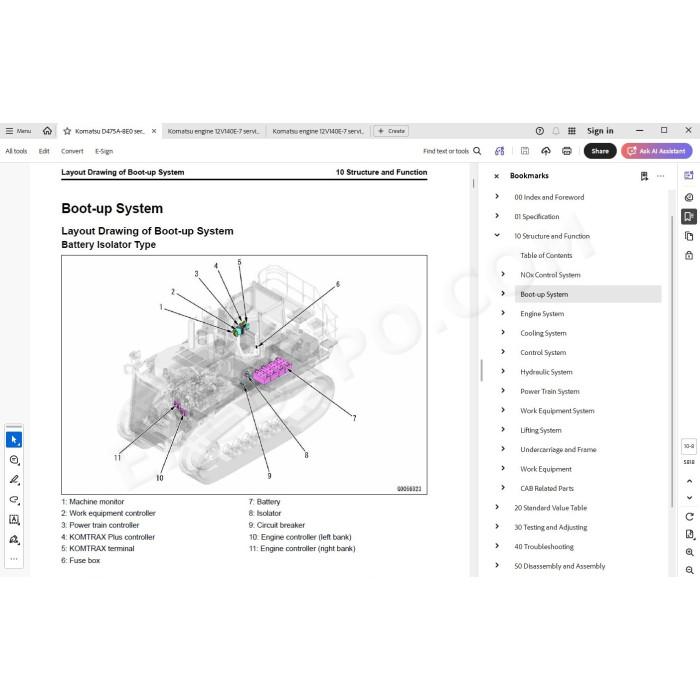Open Work Equipment System bookmark
The image size is (700, 700).
[x=557, y=411]
